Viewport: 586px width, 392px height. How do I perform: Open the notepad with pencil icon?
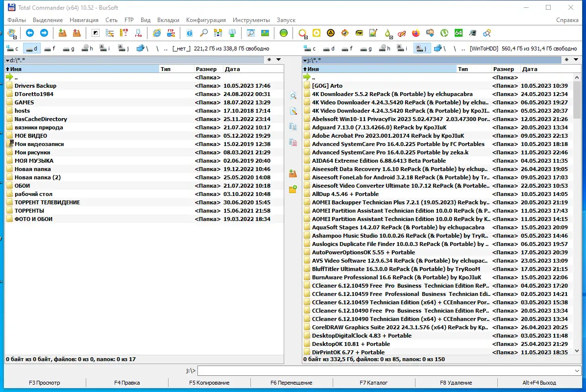click(x=373, y=33)
